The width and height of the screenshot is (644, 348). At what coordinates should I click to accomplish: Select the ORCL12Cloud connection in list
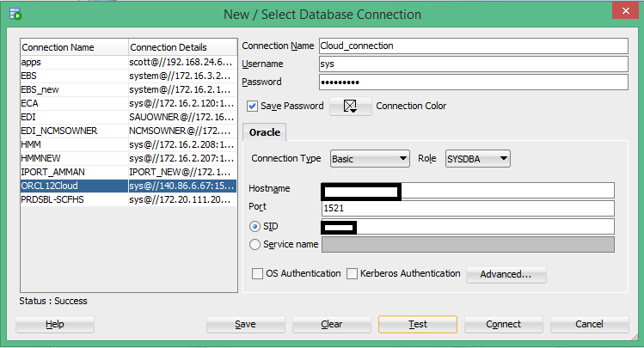click(73, 186)
